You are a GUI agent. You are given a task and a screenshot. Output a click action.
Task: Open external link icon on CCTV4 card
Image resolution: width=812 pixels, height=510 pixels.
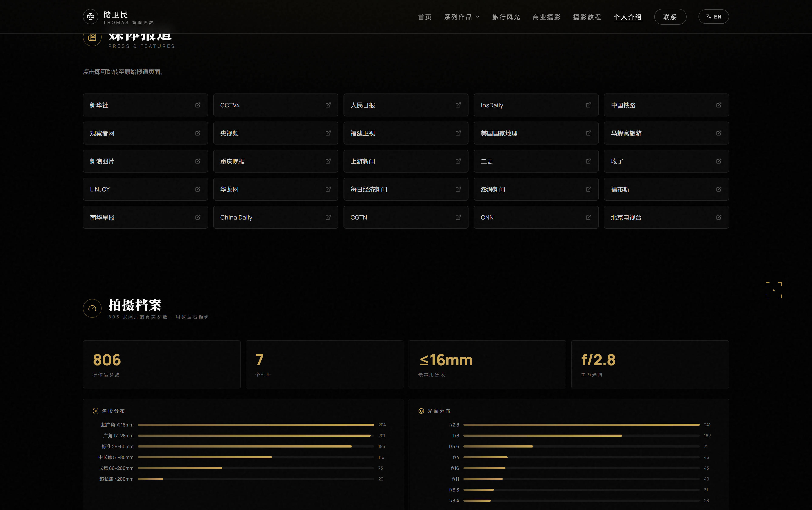[x=328, y=105]
